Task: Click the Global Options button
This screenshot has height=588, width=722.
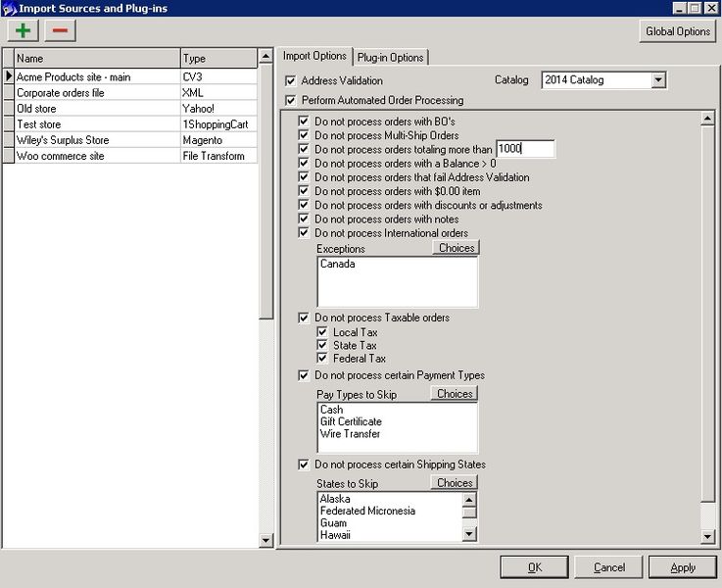Action: click(678, 31)
